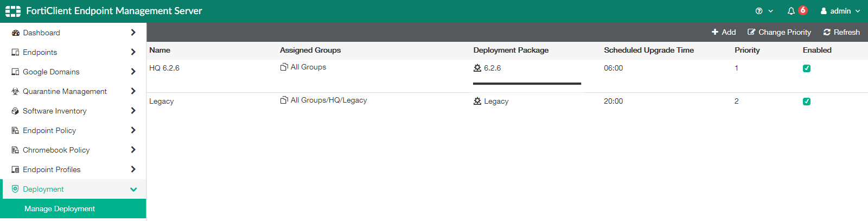Click the All Groups copy icon

284,67
